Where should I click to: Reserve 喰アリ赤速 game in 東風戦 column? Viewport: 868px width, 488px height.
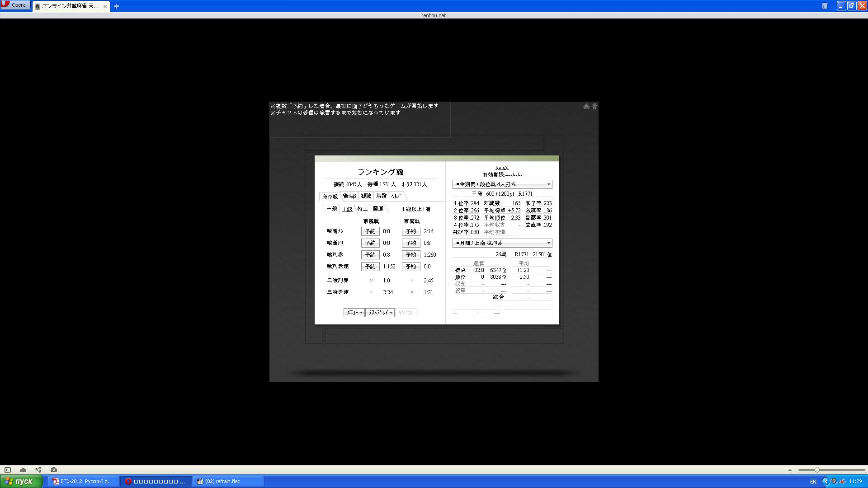pos(370,267)
